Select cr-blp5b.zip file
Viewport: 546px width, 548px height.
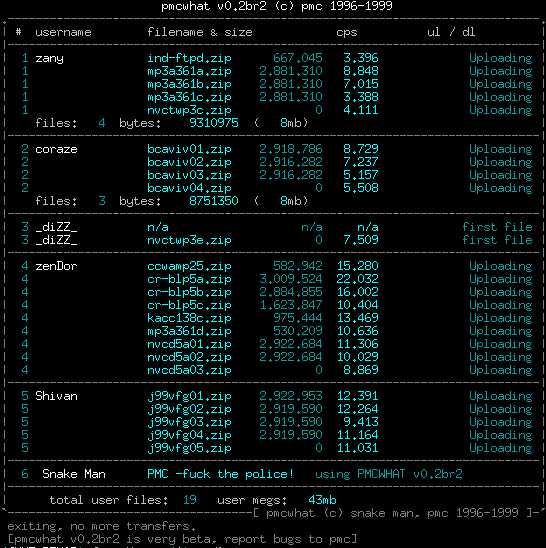(x=189, y=292)
